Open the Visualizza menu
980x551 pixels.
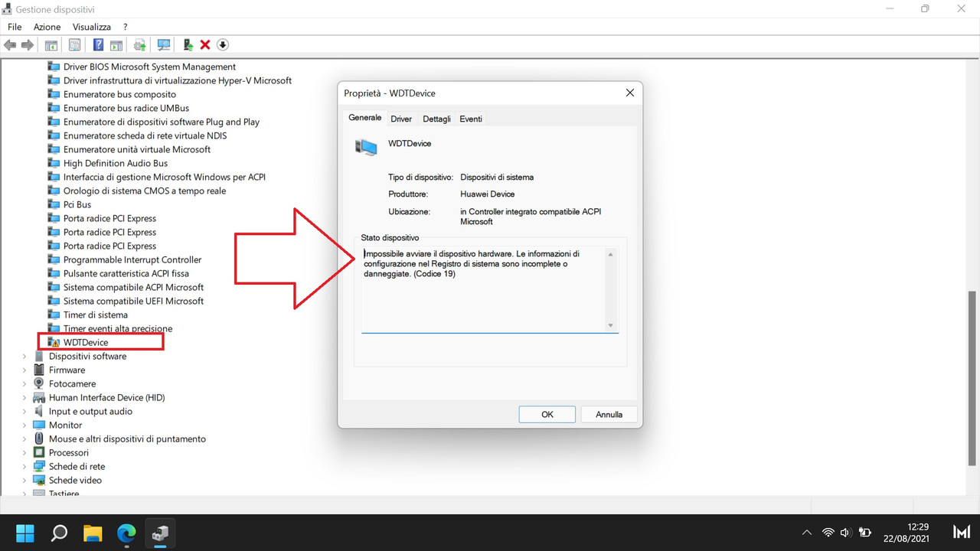92,27
